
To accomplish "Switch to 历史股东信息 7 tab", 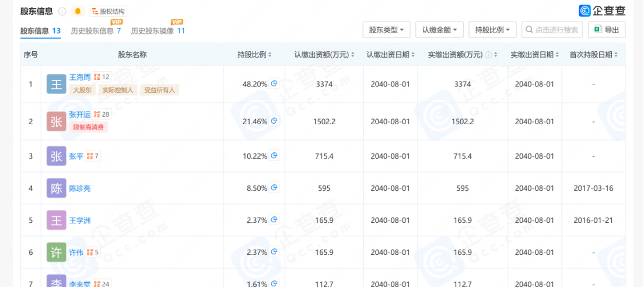I will 96,31.
